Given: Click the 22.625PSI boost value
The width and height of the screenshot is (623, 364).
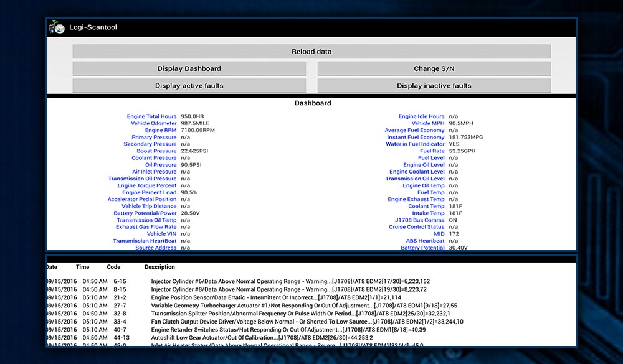Looking at the screenshot, I should point(194,151).
